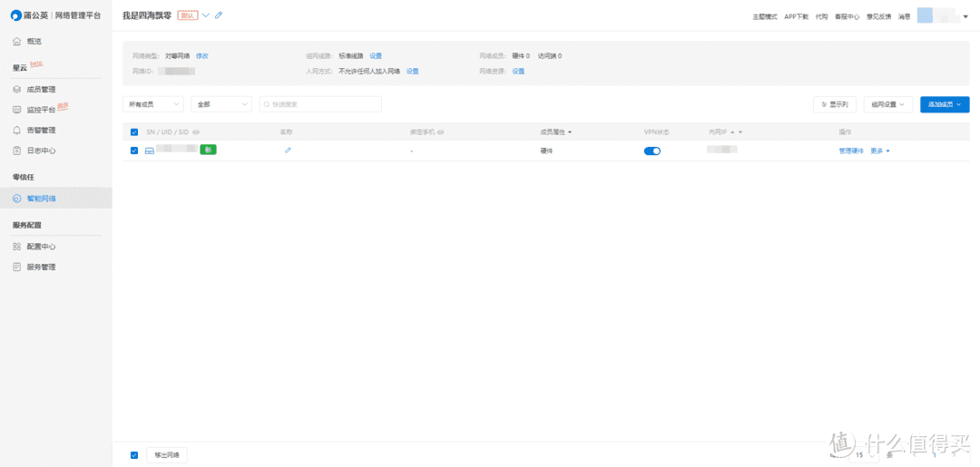The image size is (980, 467).
Task: Click the pencil icon in 名称 column
Action: point(288,150)
